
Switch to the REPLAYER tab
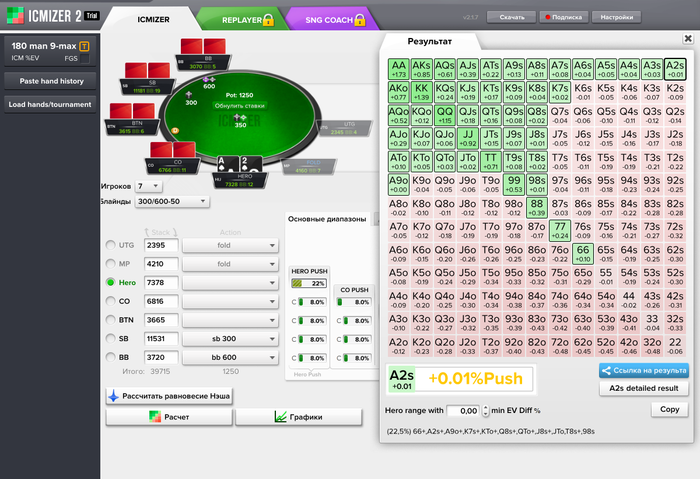(242, 20)
